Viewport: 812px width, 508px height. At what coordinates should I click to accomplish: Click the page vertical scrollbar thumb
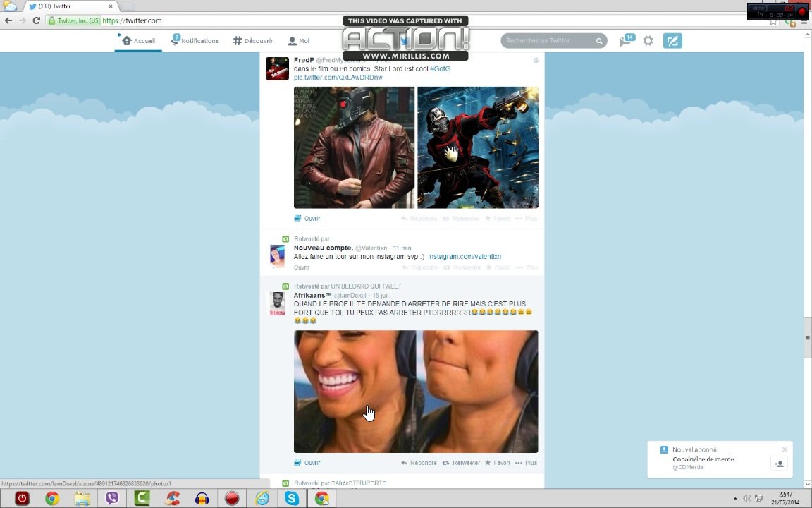pyautogui.click(x=807, y=338)
